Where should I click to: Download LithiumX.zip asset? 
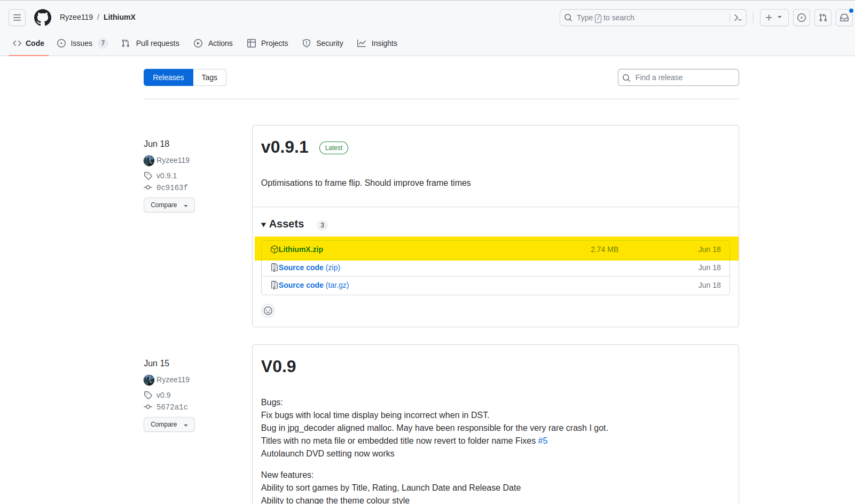tap(301, 249)
